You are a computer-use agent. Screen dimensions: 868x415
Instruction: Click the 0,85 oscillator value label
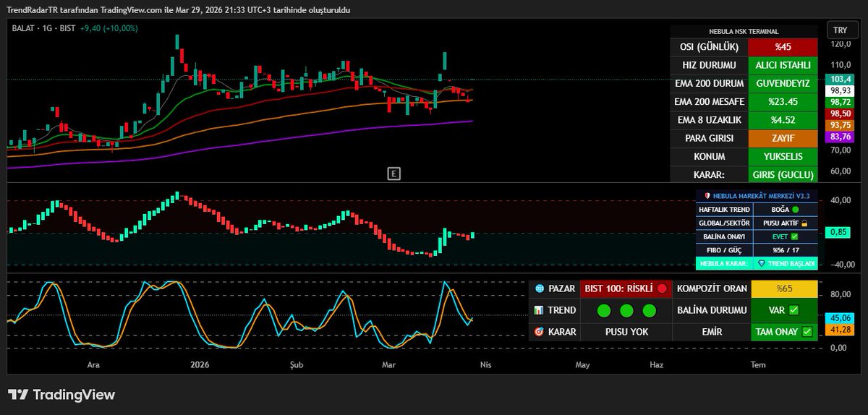point(838,233)
